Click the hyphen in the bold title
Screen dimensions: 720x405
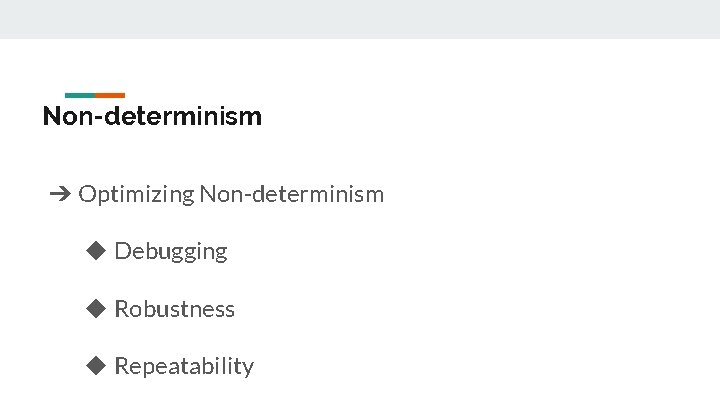(97, 118)
